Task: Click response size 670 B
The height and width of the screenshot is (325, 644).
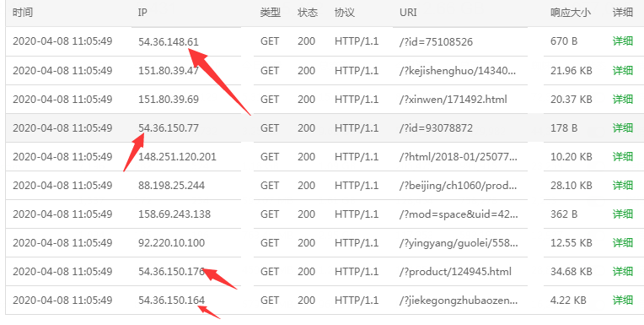Action: [564, 41]
